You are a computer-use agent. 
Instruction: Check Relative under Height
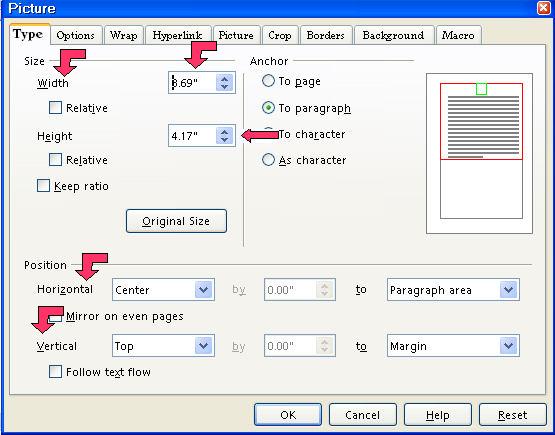[x=55, y=159]
